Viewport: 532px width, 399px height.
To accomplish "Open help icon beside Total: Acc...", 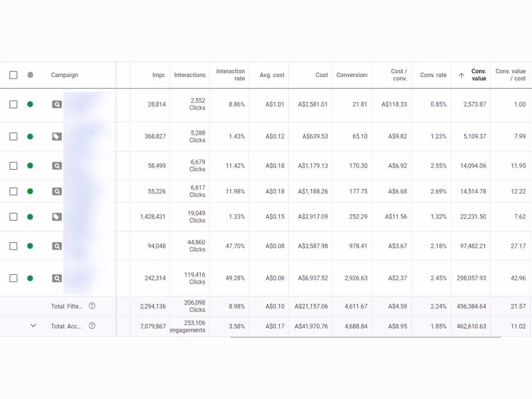I will (92, 325).
